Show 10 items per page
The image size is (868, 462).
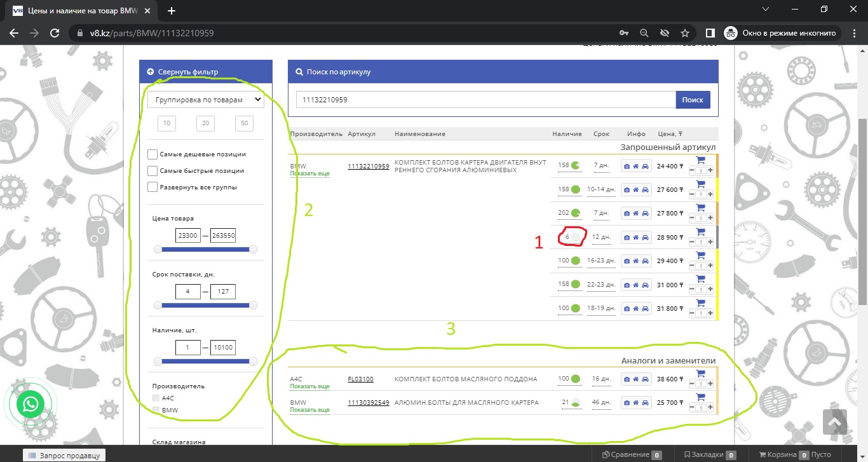(166, 123)
